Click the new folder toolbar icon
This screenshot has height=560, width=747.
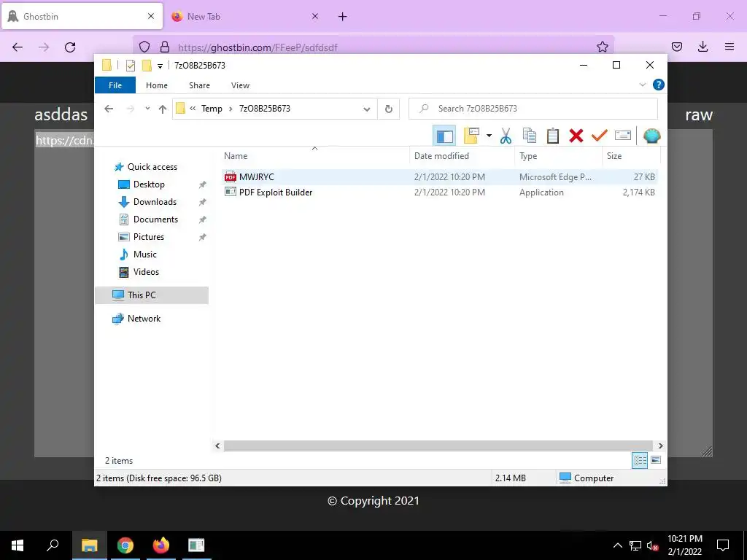tap(471, 136)
